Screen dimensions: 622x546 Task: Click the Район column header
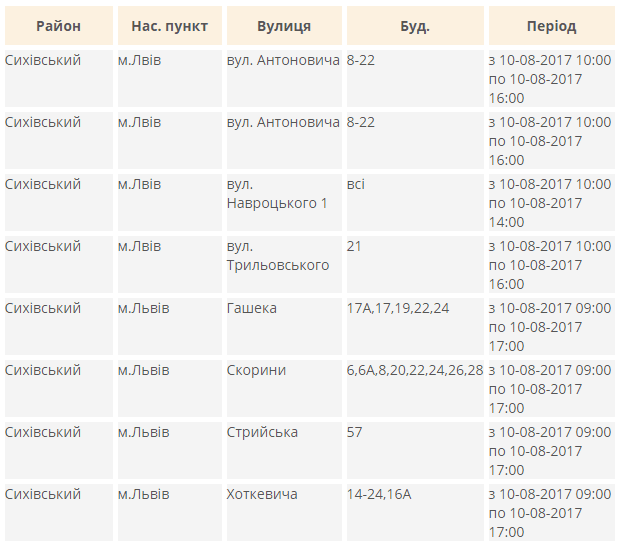(x=57, y=26)
